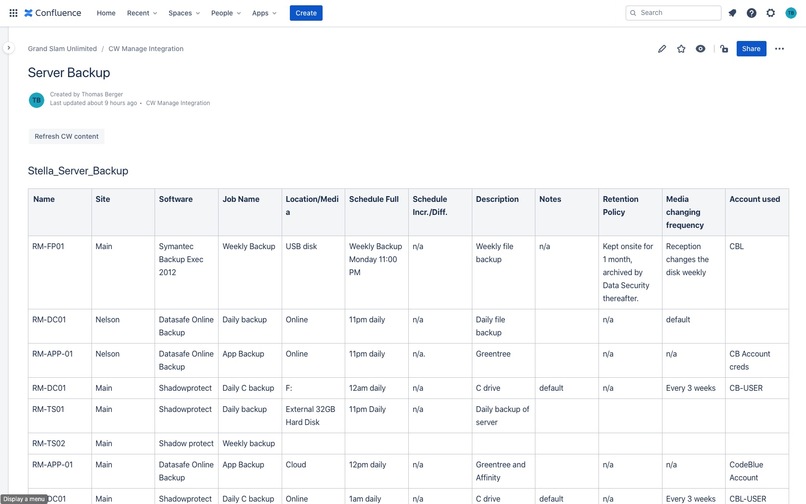The width and height of the screenshot is (806, 504).
Task: Expand the collapsed sidebar arrow
Action: coord(8,48)
